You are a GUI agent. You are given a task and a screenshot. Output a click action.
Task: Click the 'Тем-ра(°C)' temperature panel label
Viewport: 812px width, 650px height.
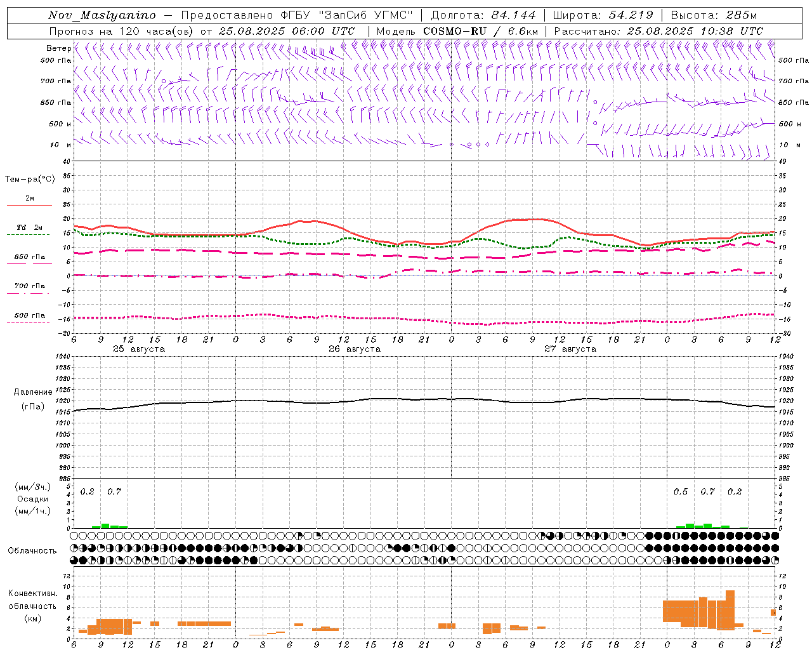30,180
